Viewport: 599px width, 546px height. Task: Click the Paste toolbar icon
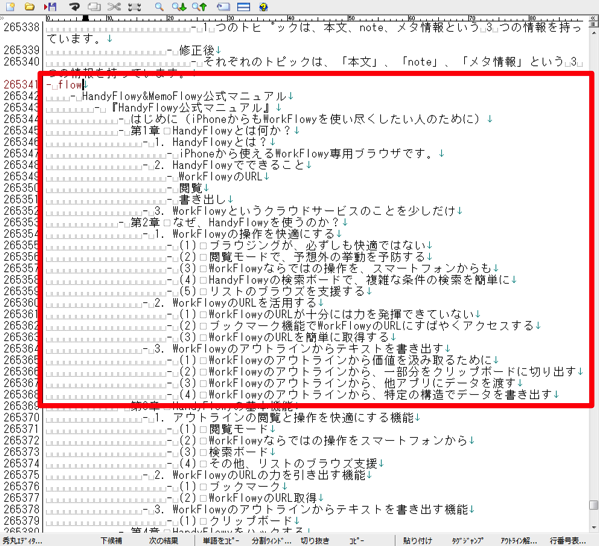coord(134,6)
